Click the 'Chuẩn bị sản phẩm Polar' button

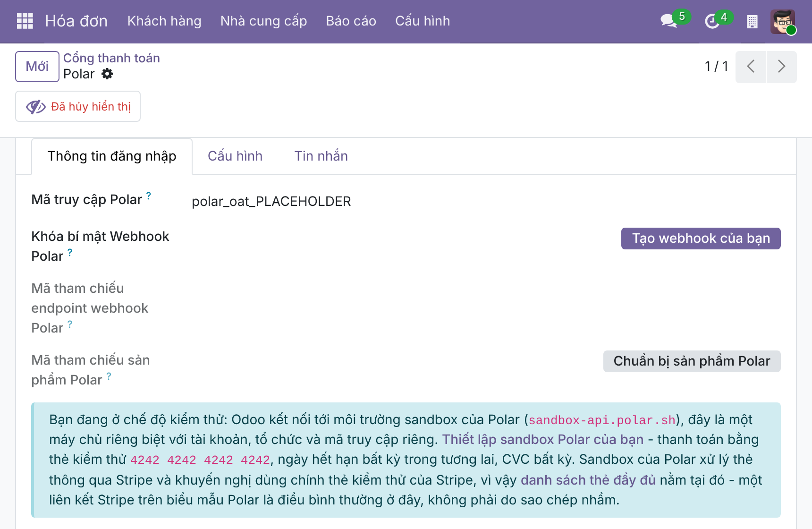click(x=692, y=361)
